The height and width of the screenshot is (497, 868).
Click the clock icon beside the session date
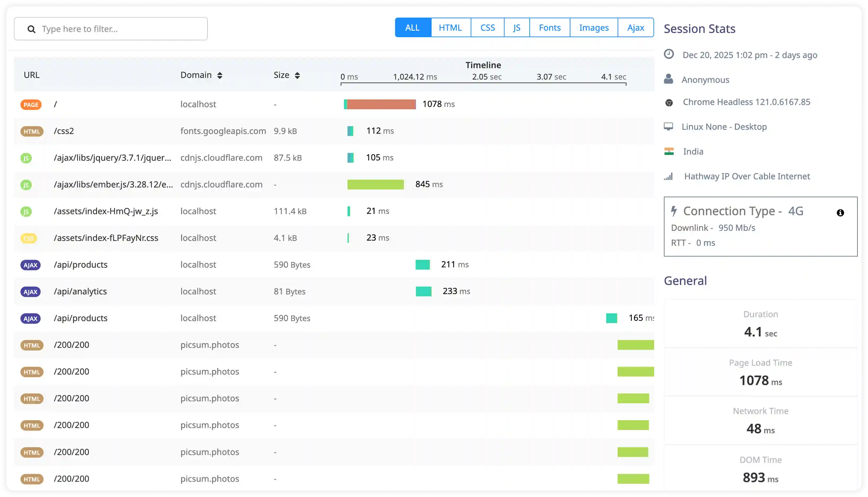coord(669,54)
